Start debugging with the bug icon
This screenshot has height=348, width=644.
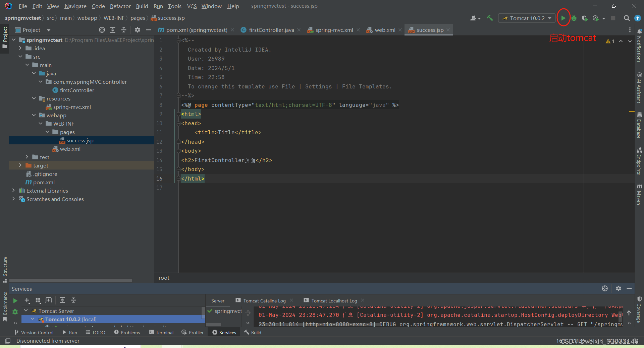(574, 18)
